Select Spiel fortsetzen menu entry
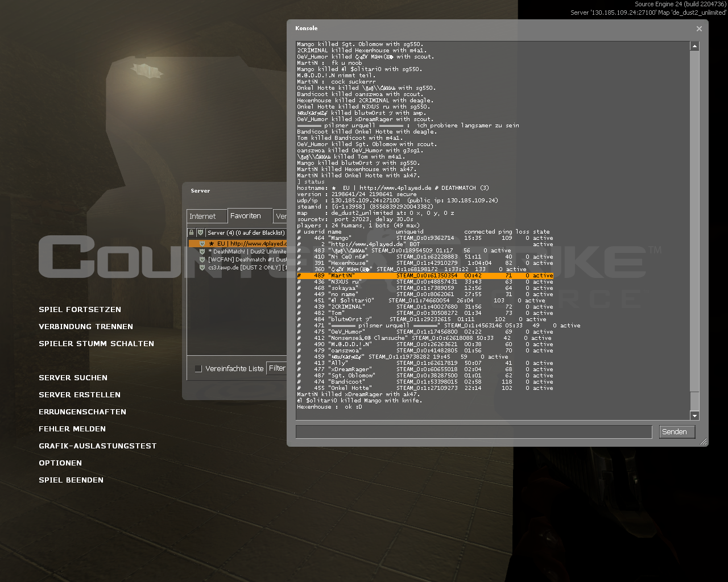 click(x=80, y=310)
